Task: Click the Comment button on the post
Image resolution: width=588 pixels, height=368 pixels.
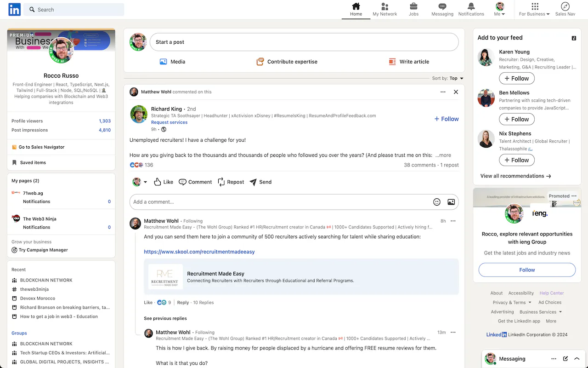Action: (x=195, y=182)
